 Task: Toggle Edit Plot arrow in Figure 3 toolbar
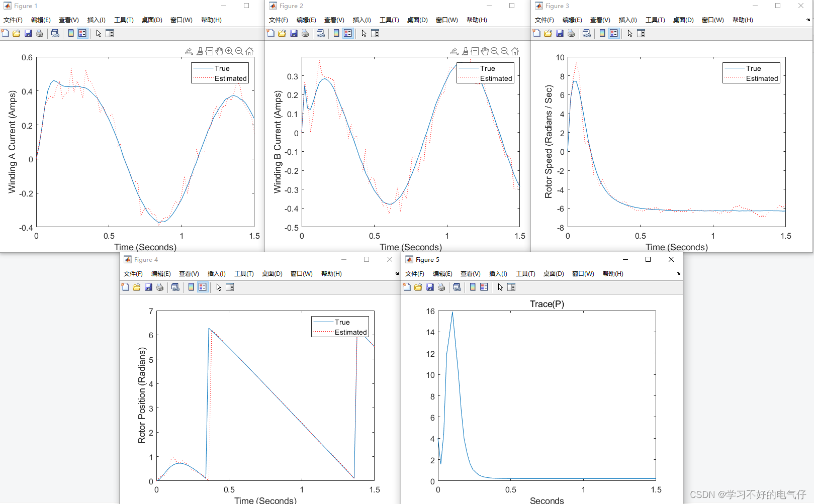(630, 33)
